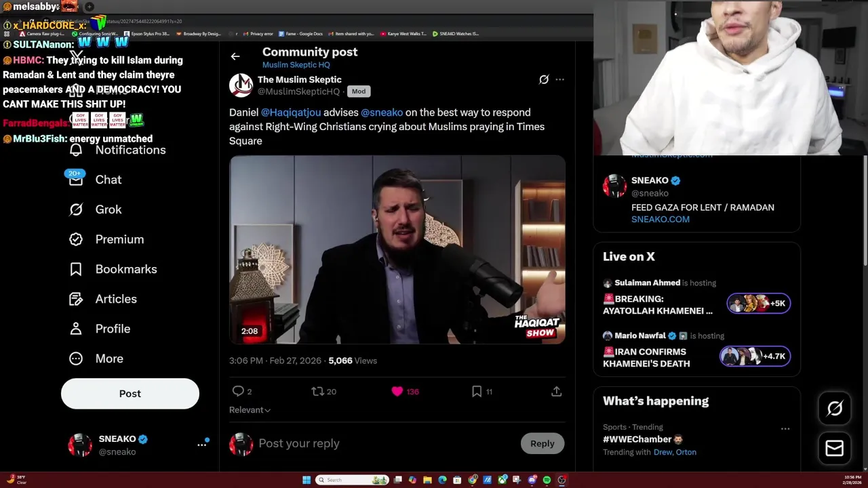Open the Privacy error bookmark

(x=258, y=33)
